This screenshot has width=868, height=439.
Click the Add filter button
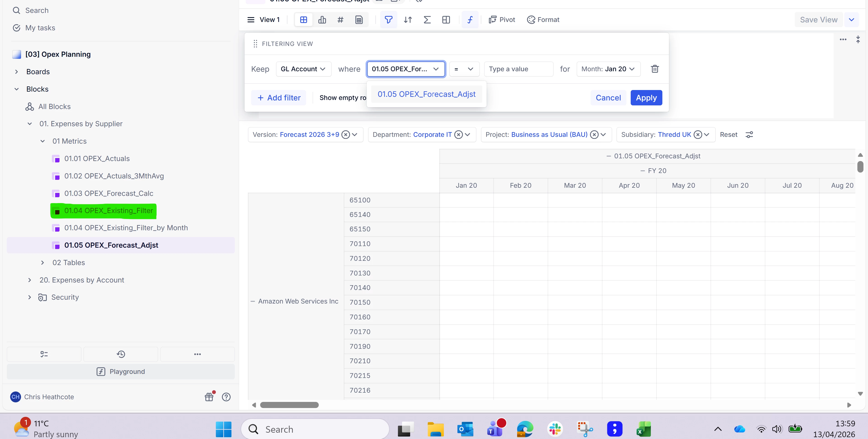coord(279,98)
